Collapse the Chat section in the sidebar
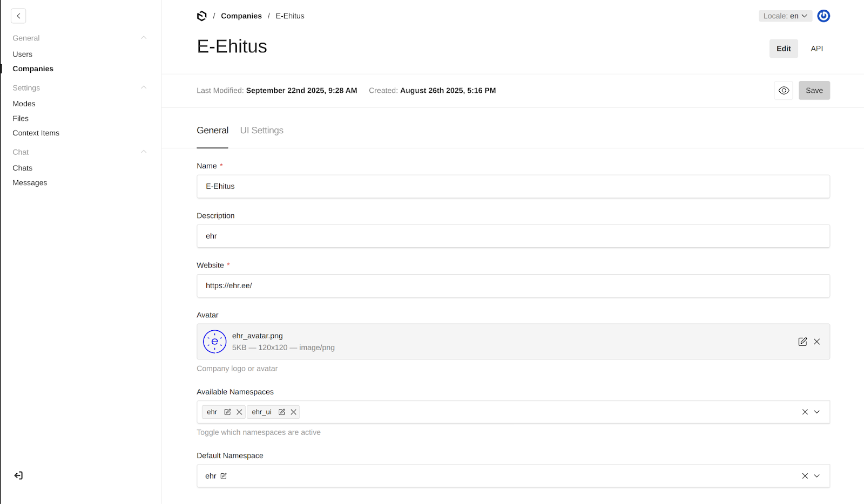 click(143, 152)
